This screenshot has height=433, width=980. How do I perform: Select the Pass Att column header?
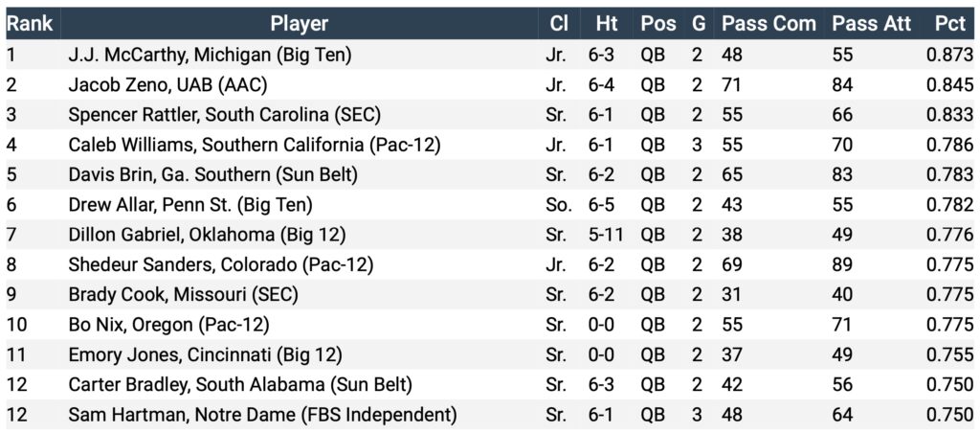(871, 24)
